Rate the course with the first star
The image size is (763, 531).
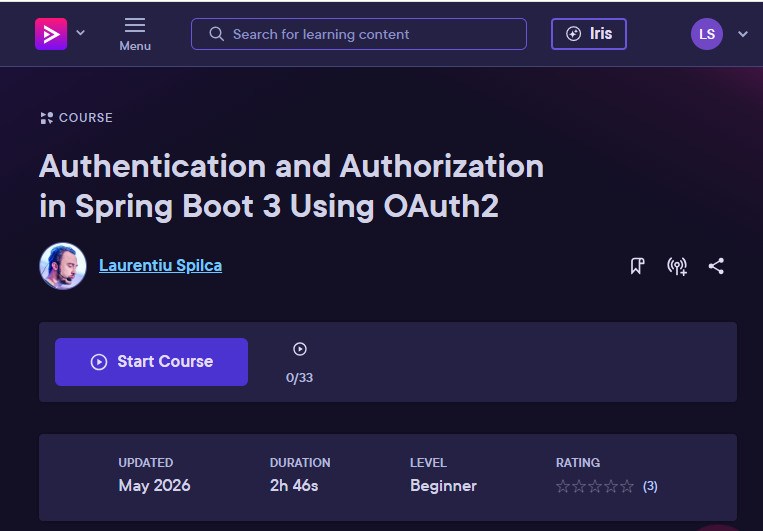point(563,486)
